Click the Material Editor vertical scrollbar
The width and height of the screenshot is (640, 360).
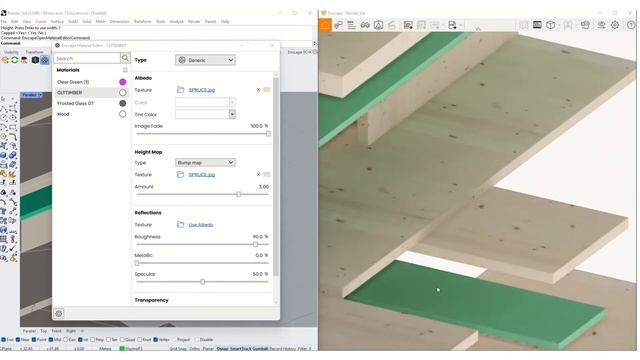coord(276,176)
